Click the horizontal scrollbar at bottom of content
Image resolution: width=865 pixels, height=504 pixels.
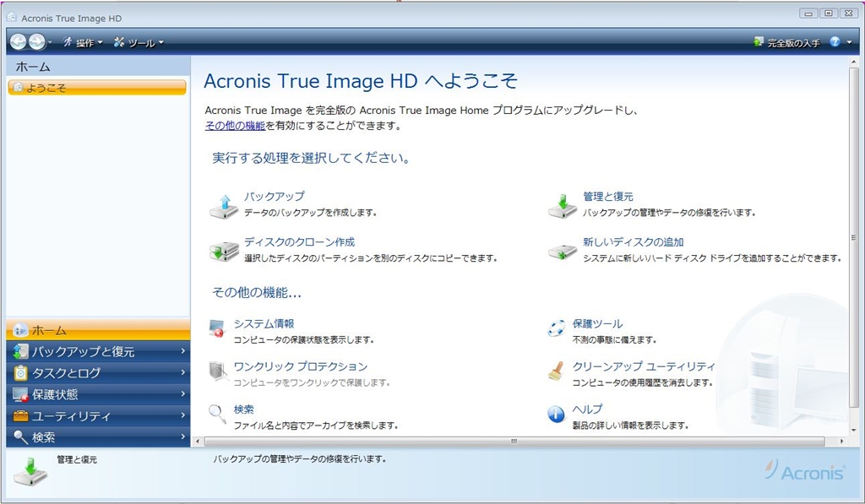tap(514, 442)
